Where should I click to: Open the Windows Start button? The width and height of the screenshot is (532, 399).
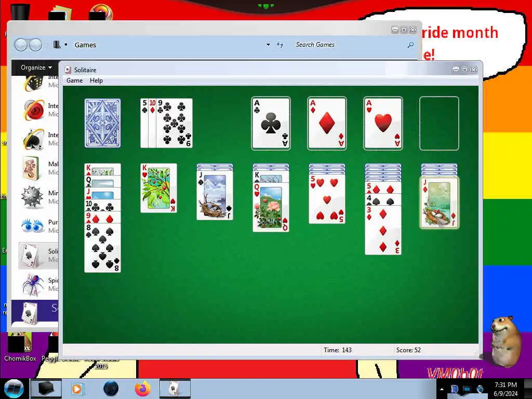(14, 389)
